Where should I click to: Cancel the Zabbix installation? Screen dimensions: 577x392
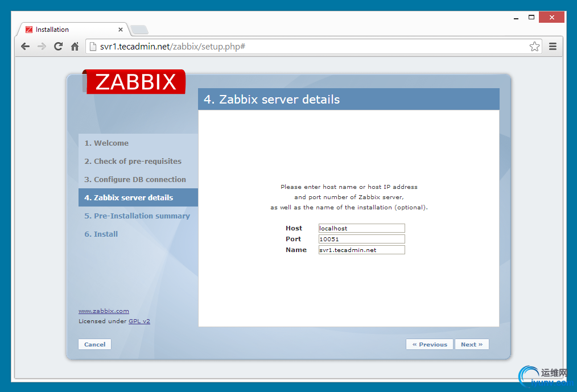(94, 344)
